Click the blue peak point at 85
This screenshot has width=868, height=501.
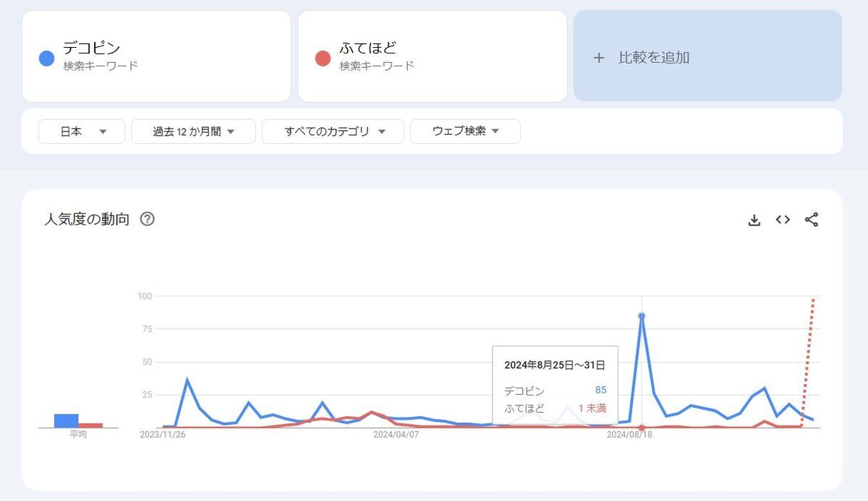click(x=642, y=316)
